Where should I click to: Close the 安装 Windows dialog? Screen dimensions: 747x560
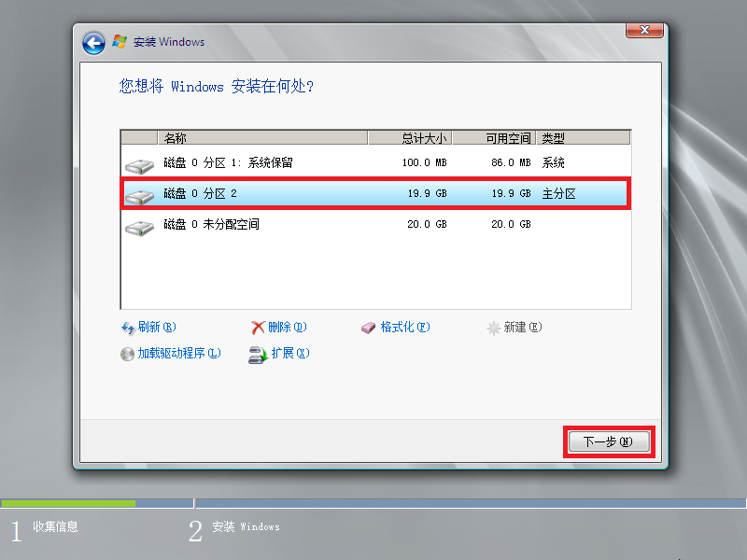644,30
